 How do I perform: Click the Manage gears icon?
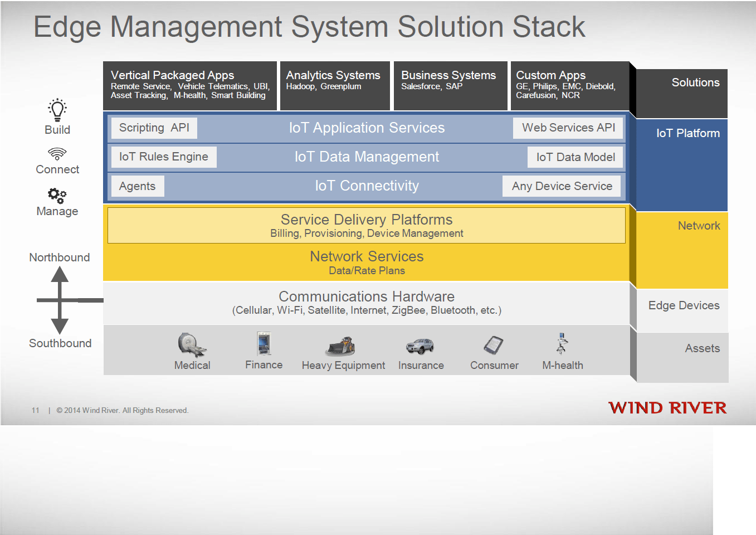point(57,196)
